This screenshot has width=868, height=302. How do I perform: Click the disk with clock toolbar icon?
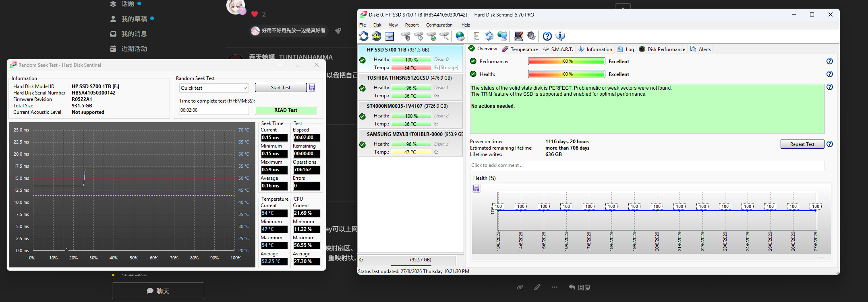418,36
